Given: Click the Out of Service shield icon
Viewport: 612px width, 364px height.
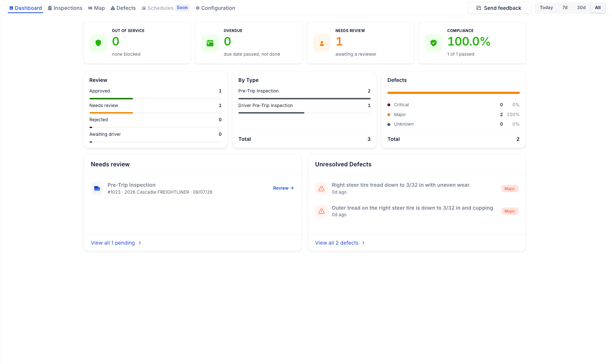Looking at the screenshot, I should click(x=98, y=43).
